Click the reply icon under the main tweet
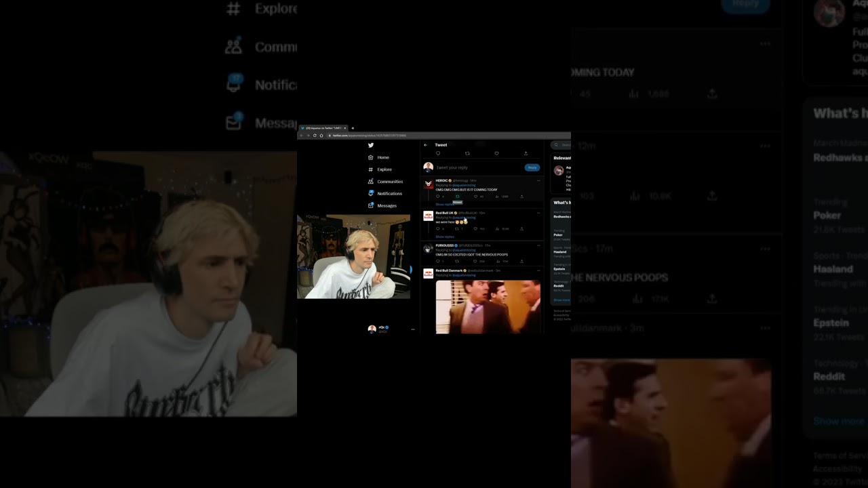This screenshot has height=488, width=868. pos(438,153)
